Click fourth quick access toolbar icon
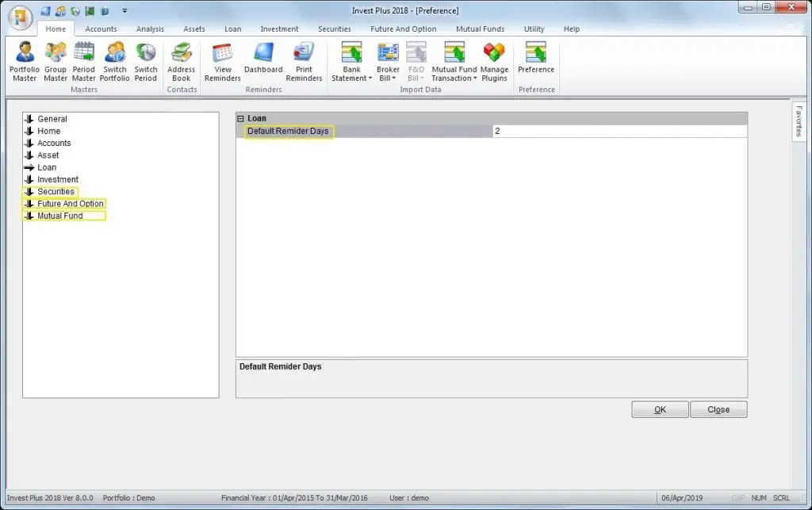The height and width of the screenshot is (510, 812). point(90,10)
